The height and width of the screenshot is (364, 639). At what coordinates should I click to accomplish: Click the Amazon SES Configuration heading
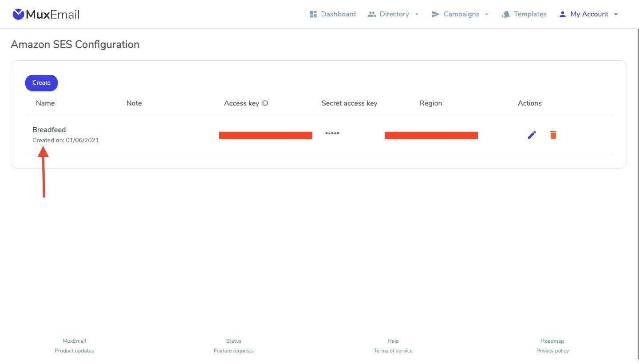(75, 44)
